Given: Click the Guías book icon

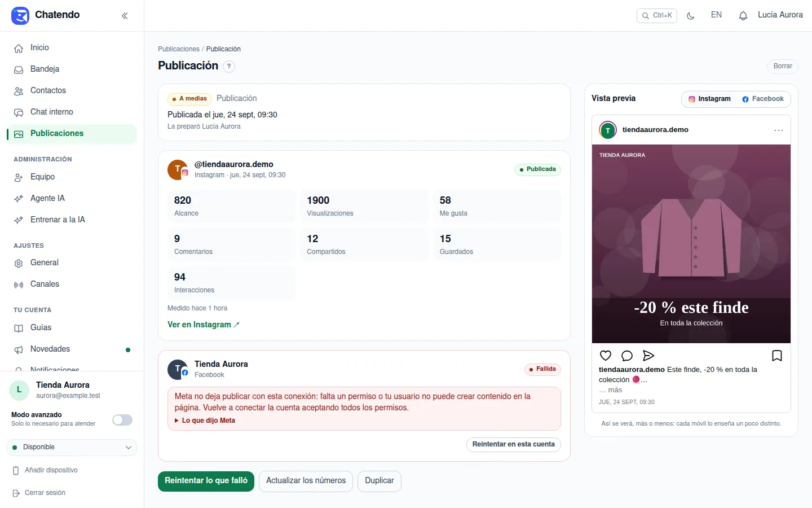Looking at the screenshot, I should tap(19, 329).
